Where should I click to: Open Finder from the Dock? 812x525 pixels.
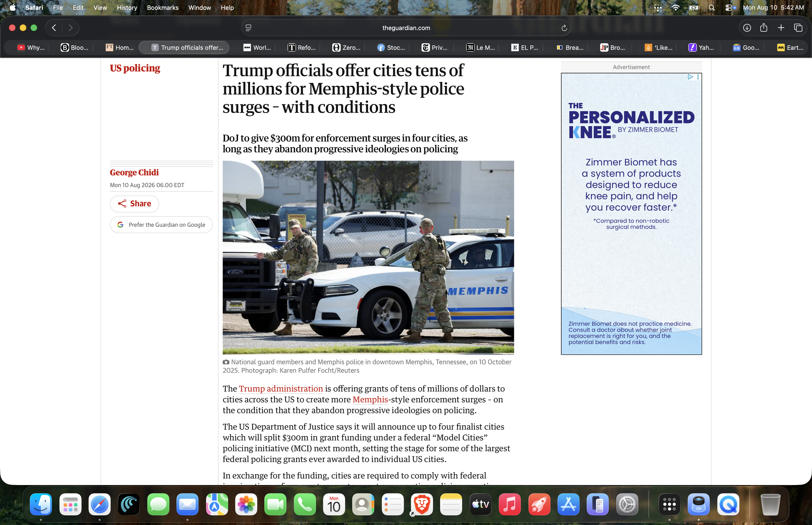(41, 504)
